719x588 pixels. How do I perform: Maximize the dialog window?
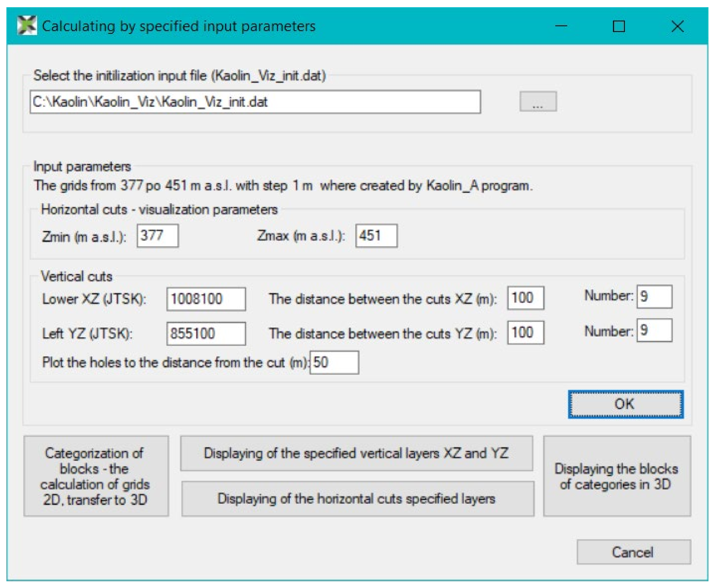click(x=619, y=26)
